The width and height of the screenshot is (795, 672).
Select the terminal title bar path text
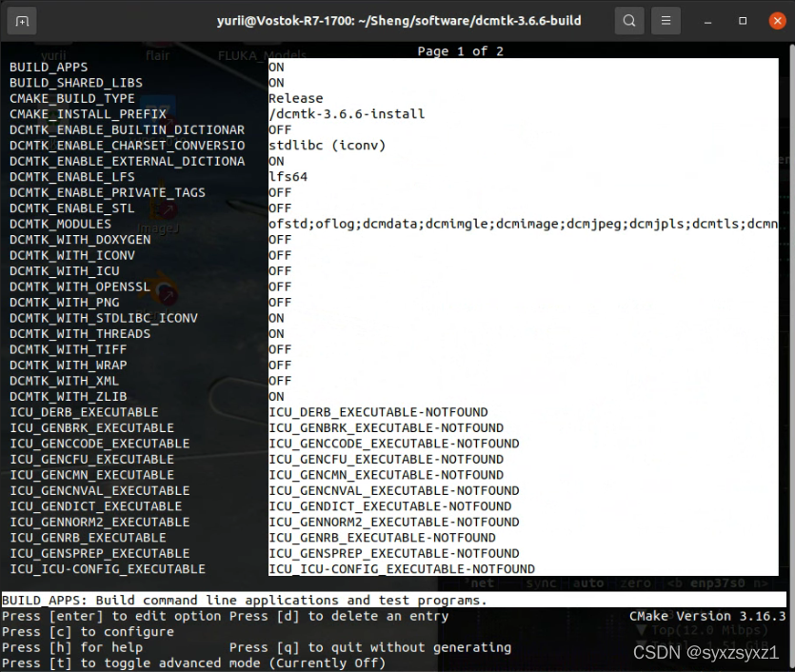(399, 21)
